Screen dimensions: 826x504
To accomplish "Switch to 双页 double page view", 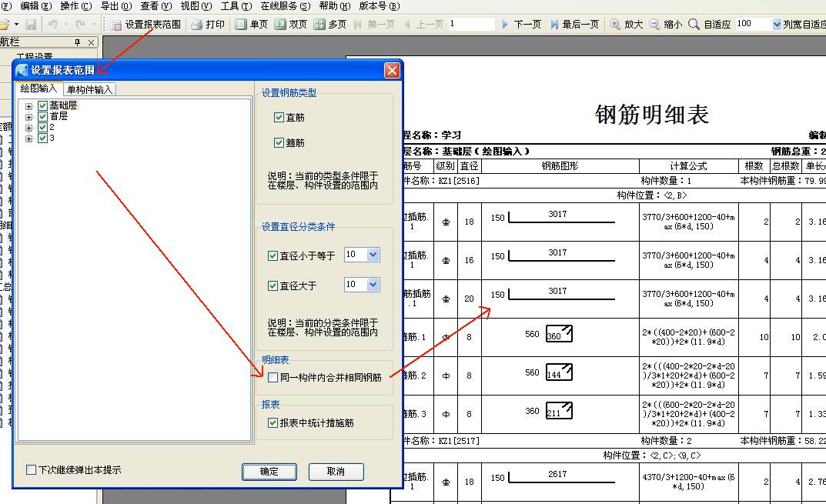I will 291,24.
